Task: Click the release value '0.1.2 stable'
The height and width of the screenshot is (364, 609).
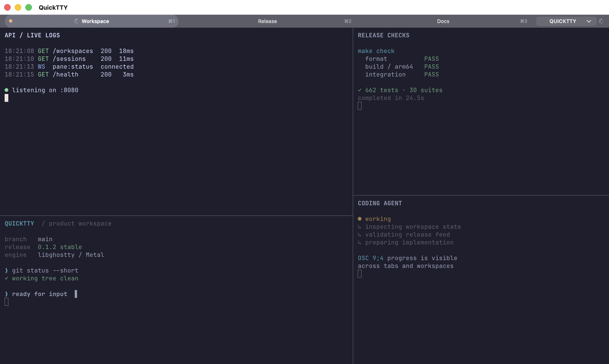Action: click(x=60, y=247)
